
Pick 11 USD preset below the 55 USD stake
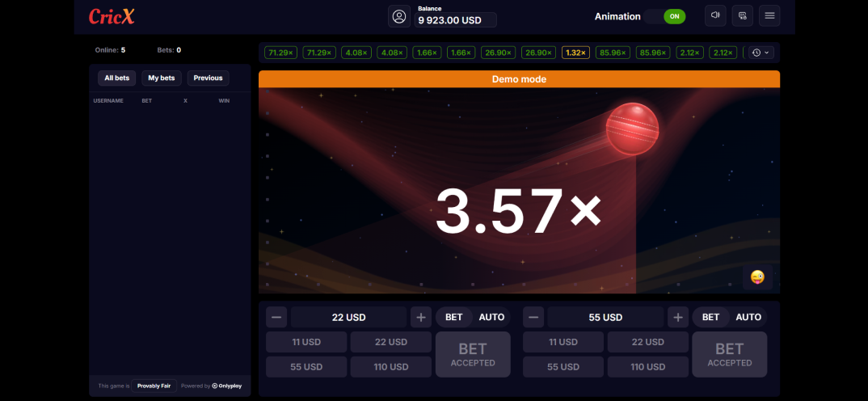(x=563, y=342)
